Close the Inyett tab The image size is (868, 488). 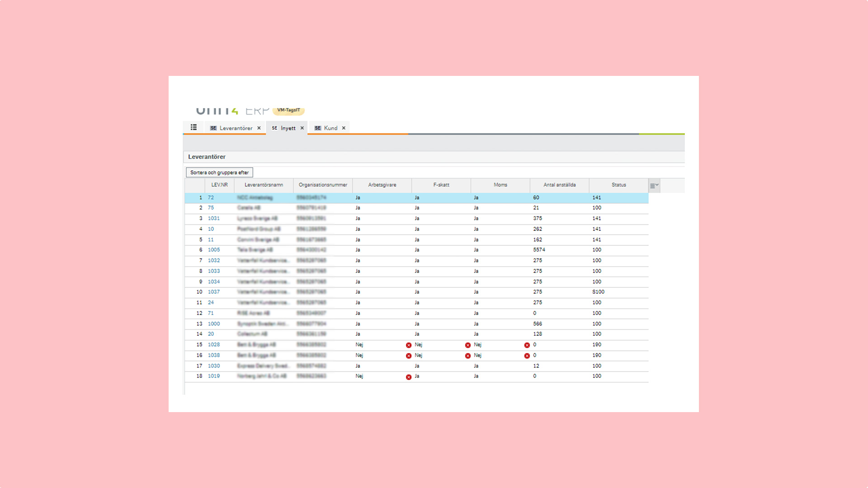point(302,128)
